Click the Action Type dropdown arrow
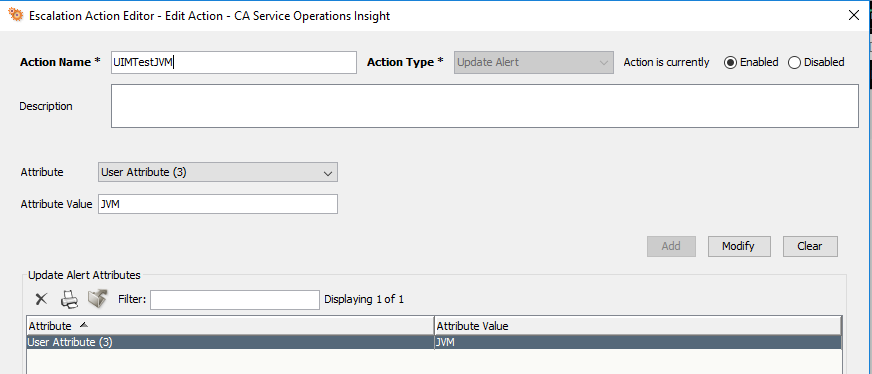This screenshot has width=872, height=374. click(603, 63)
